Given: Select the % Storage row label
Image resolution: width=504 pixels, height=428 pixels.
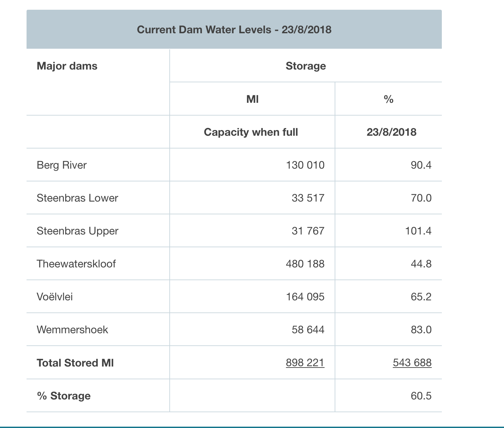Looking at the screenshot, I should click(64, 396).
